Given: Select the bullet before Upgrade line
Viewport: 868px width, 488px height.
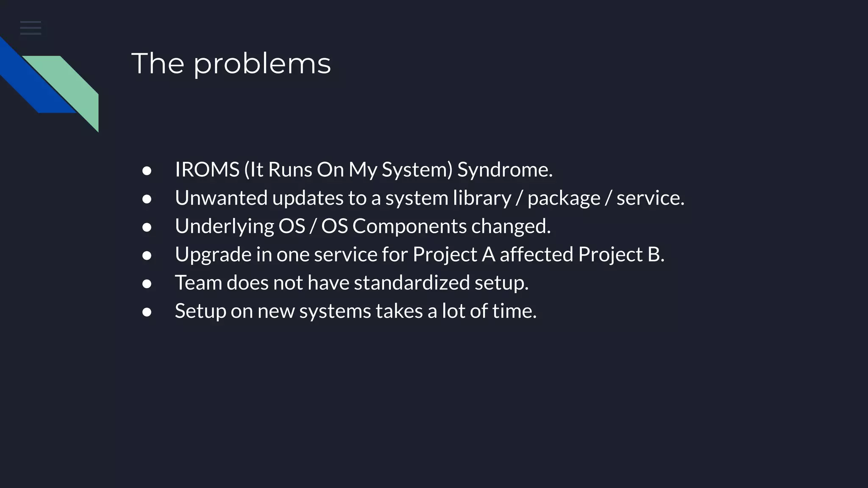Looking at the screenshot, I should click(147, 255).
